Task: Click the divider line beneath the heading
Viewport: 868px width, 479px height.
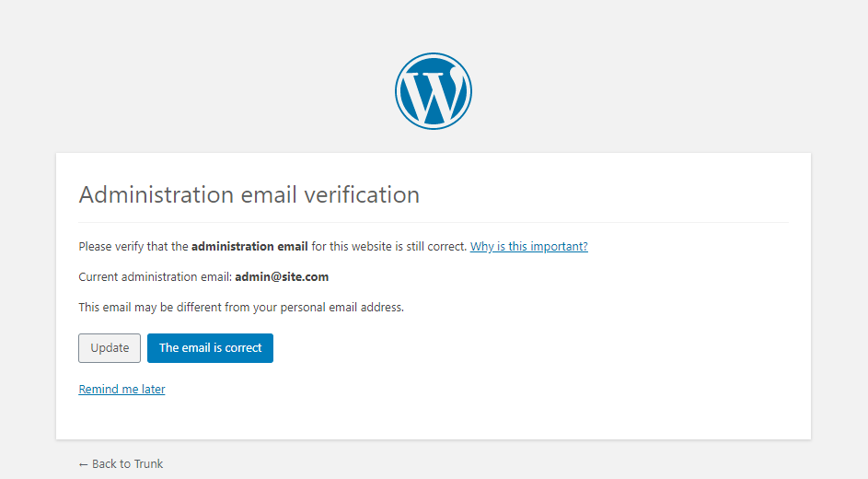Action: [x=434, y=223]
